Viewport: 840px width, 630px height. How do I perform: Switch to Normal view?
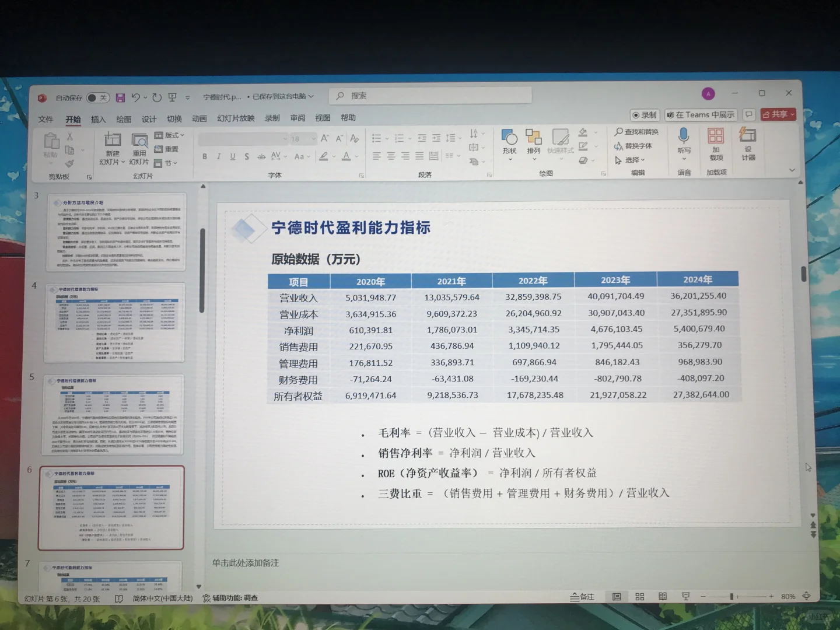tap(616, 597)
